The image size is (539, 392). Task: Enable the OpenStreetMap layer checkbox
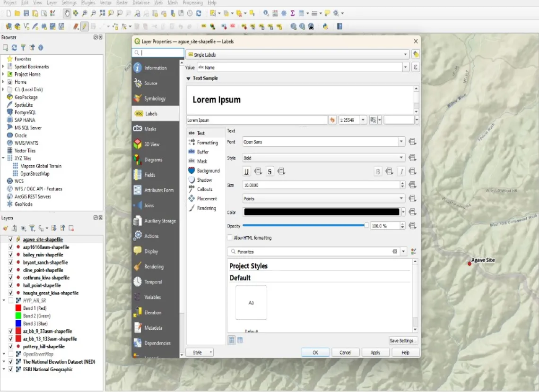point(11,354)
